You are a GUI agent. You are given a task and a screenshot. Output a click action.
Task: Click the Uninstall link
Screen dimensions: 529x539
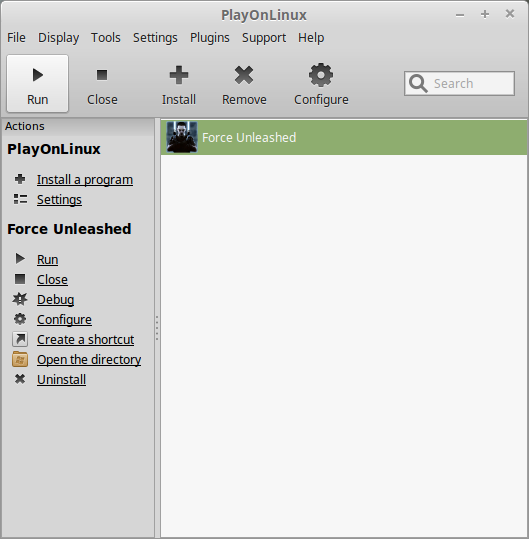click(62, 380)
